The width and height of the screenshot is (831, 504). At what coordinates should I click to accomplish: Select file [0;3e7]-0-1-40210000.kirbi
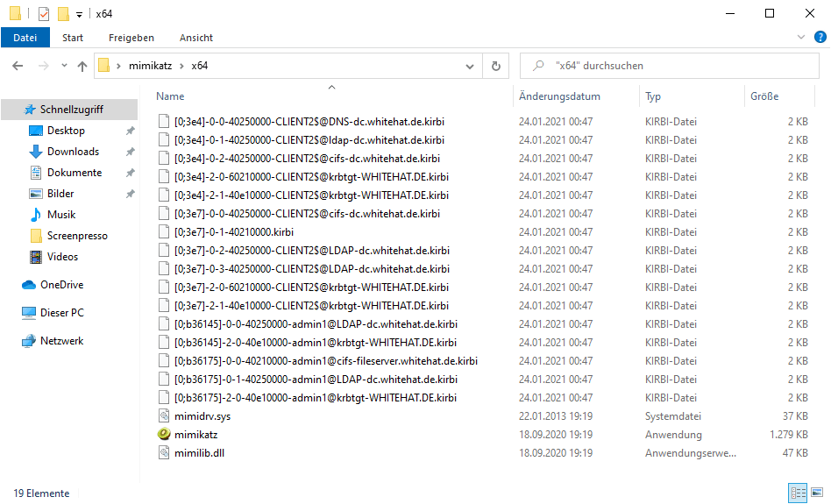click(x=234, y=232)
